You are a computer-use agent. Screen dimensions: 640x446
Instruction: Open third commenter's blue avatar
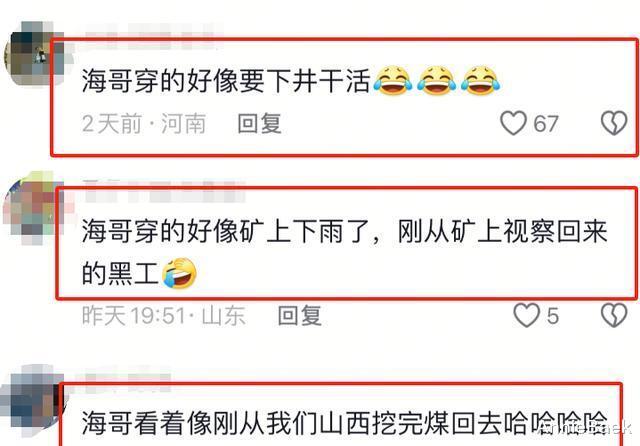31,402
